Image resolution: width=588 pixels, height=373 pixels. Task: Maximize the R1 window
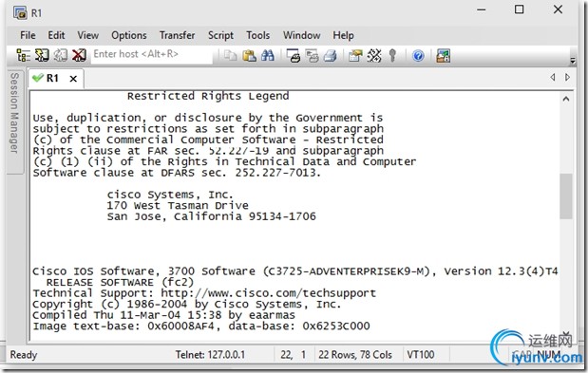click(x=519, y=9)
